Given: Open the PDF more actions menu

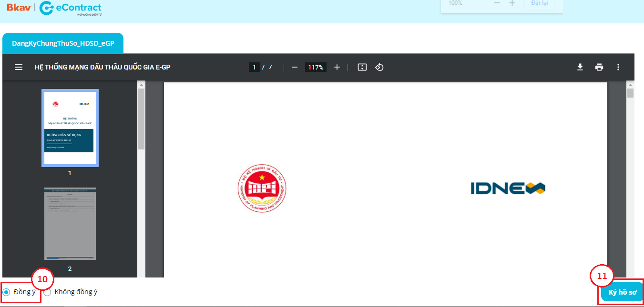Looking at the screenshot, I should click(x=618, y=67).
